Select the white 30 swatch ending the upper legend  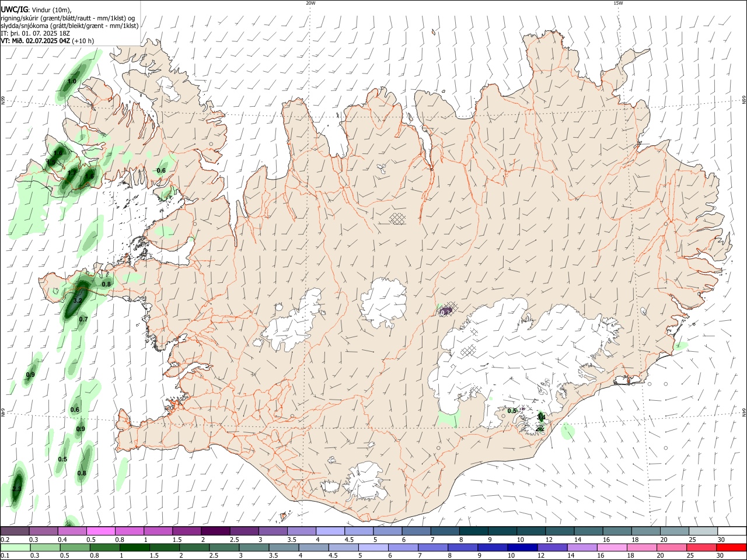tap(732, 531)
